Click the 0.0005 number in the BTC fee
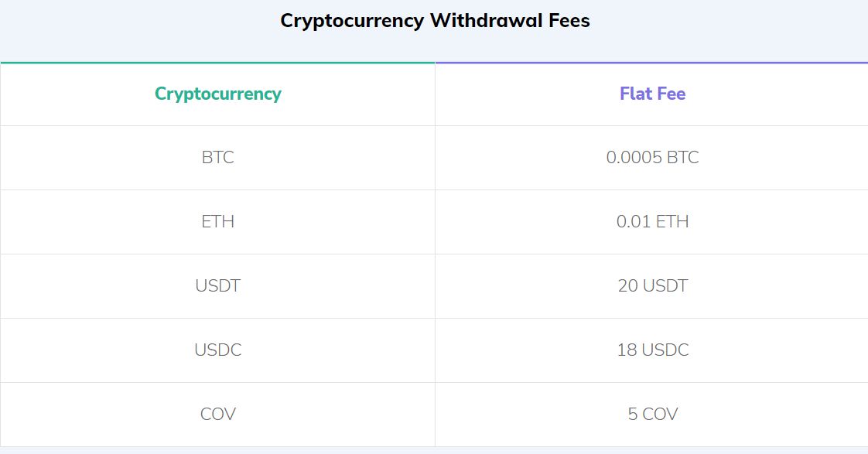This screenshot has height=454, width=868. coord(634,158)
